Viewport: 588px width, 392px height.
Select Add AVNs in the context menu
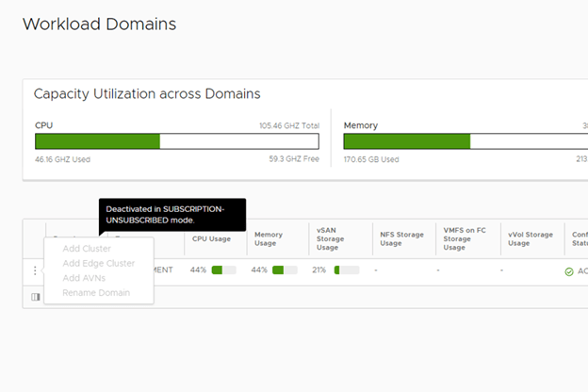coord(84,278)
